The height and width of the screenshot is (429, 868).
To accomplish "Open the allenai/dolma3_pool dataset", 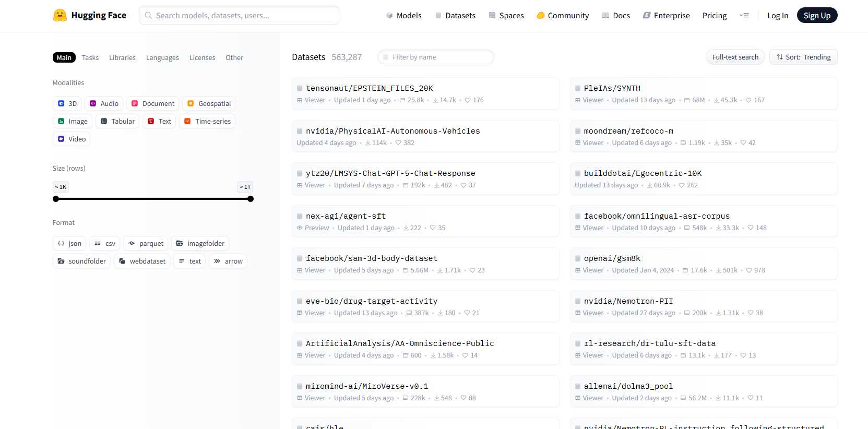I will point(704,391).
